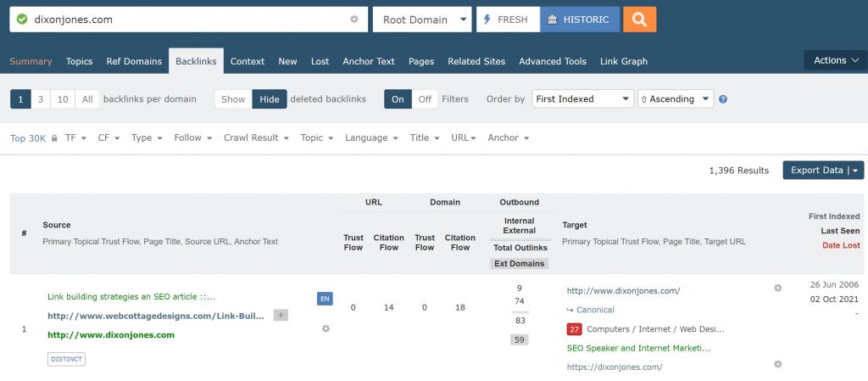This screenshot has width=868, height=381.
Task: Click the blue help question mark icon
Action: click(x=722, y=99)
